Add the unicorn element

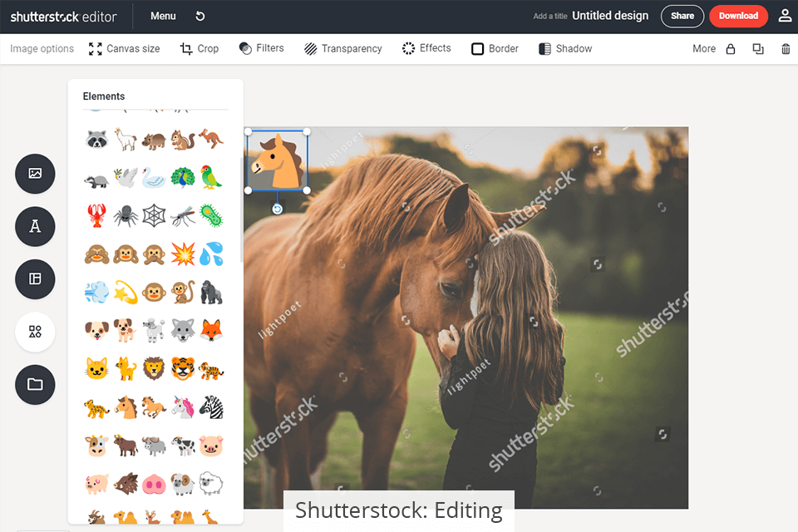coord(183,407)
